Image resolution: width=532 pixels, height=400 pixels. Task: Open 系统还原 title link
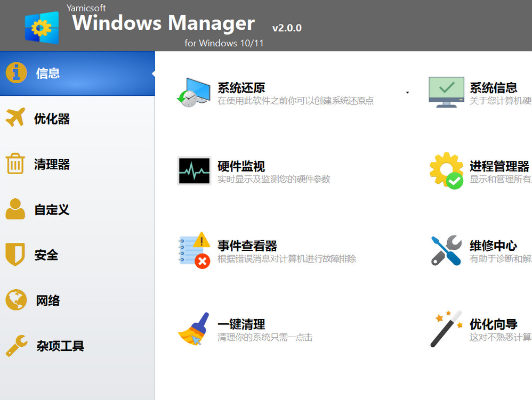pyautogui.click(x=241, y=88)
